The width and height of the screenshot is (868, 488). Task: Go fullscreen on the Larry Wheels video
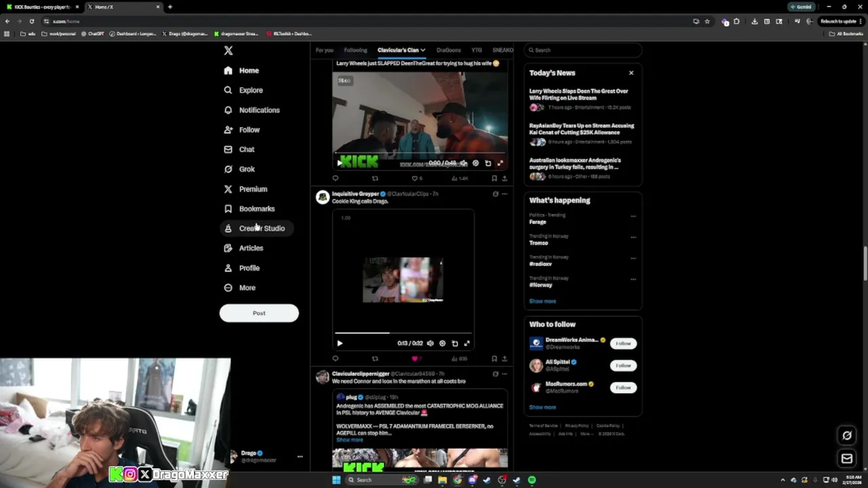(x=500, y=163)
